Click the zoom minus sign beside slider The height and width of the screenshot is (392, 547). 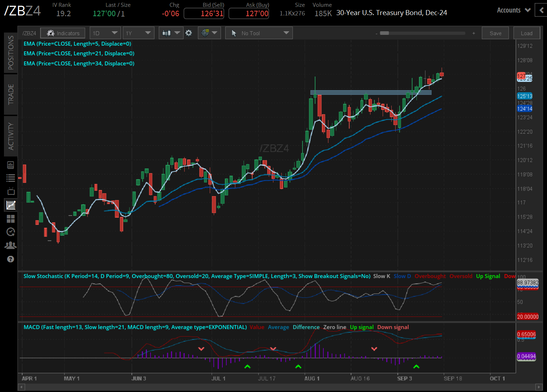click(376, 33)
